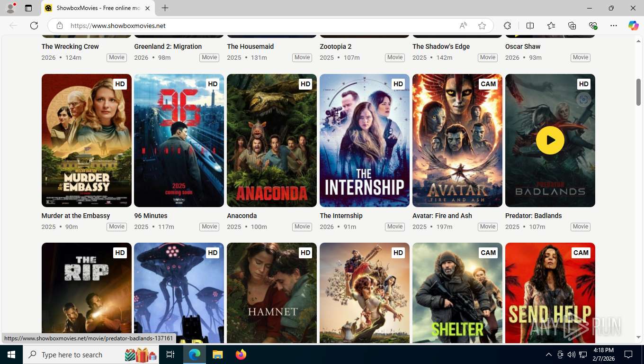Click Zootopia 2 title link
644x364 pixels.
(x=336, y=46)
